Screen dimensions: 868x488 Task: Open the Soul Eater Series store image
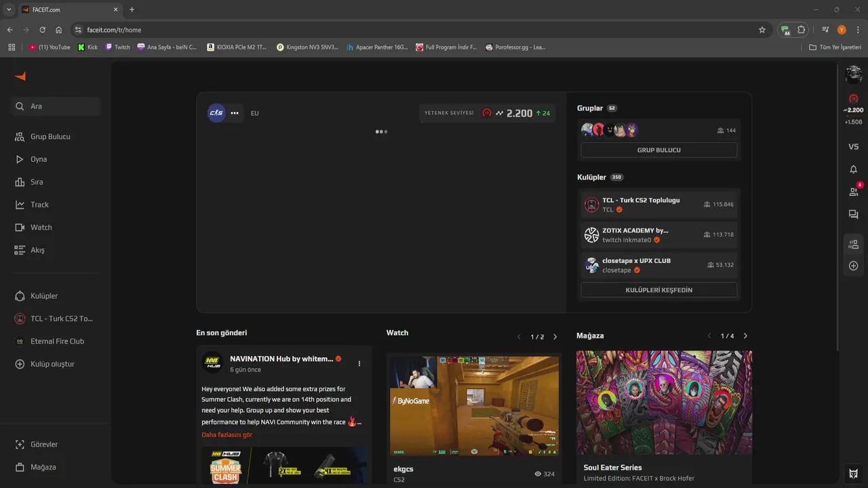click(664, 403)
